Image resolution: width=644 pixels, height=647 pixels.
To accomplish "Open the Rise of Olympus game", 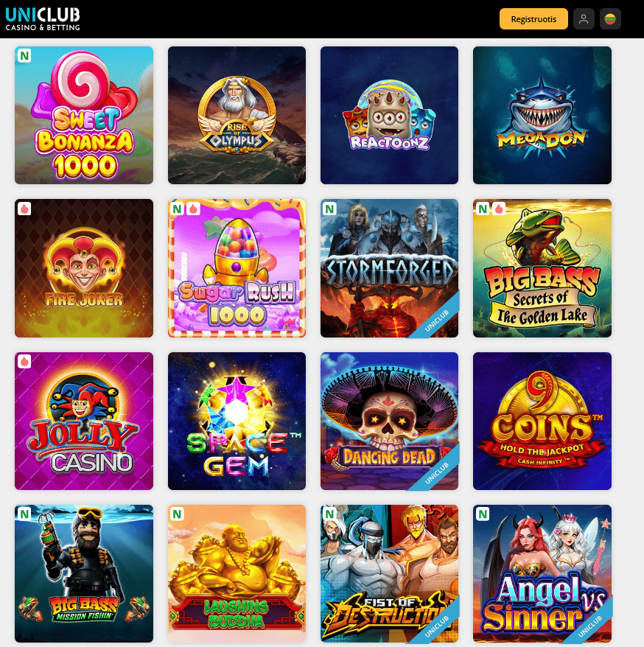I will tap(237, 115).
